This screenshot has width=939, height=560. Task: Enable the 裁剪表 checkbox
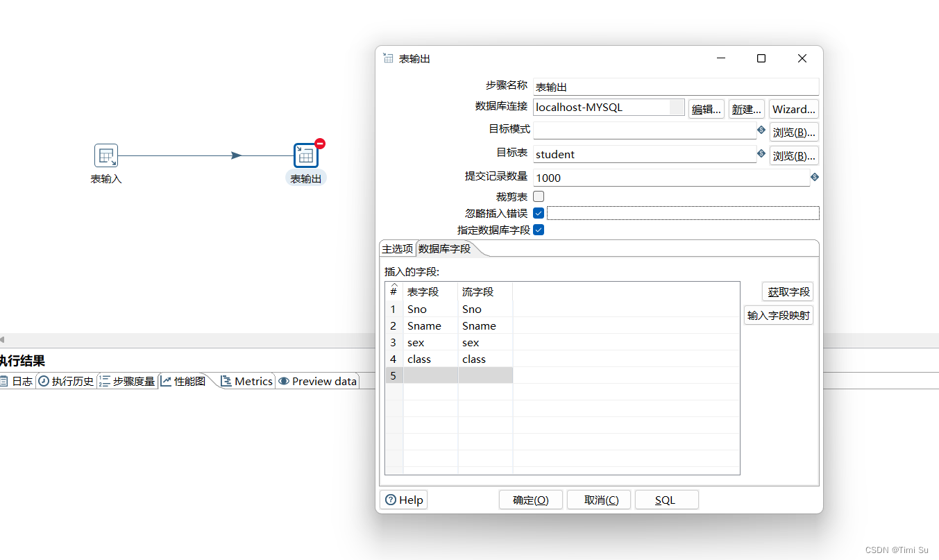click(x=539, y=196)
